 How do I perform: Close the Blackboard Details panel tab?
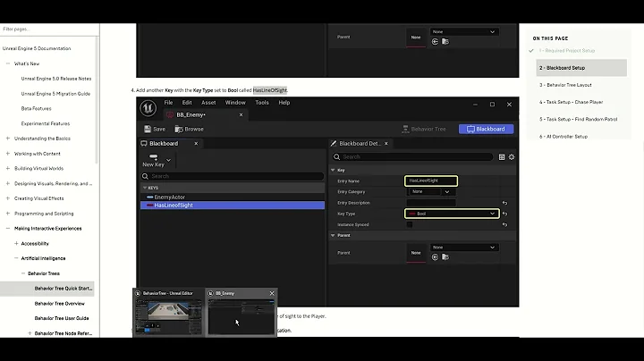(386, 143)
